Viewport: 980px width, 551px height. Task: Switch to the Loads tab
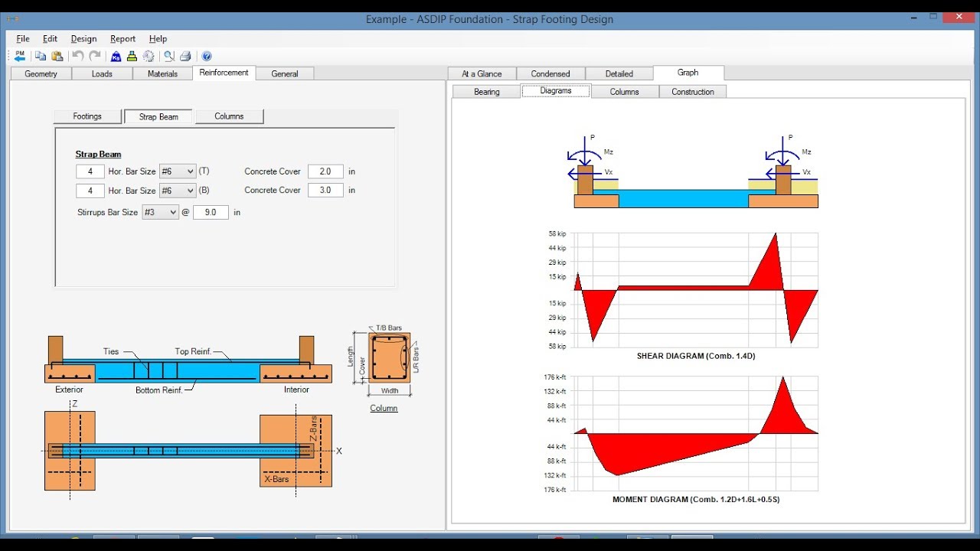(102, 73)
